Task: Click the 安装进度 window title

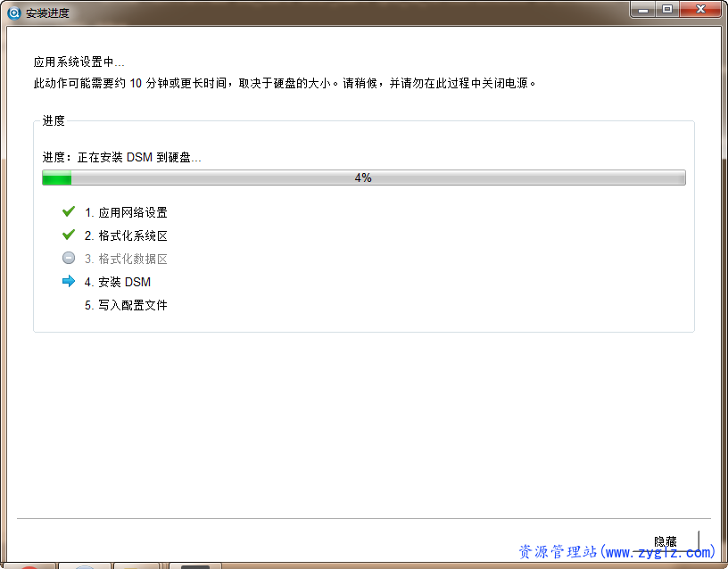Action: coord(47,13)
